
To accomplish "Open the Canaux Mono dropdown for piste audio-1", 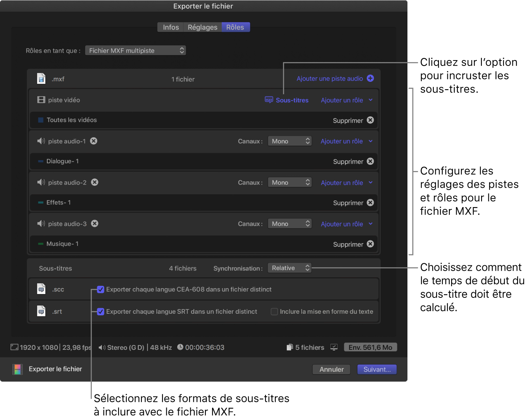I will click(289, 141).
